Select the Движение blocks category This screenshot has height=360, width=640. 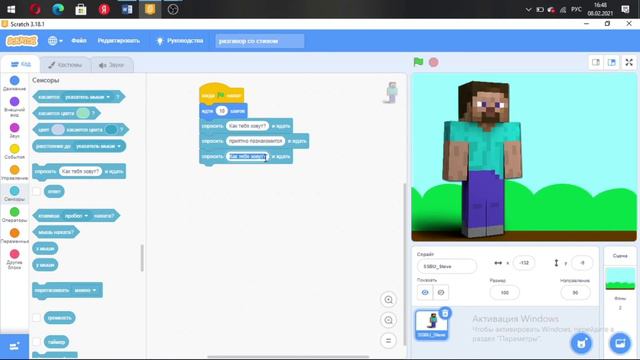14,83
